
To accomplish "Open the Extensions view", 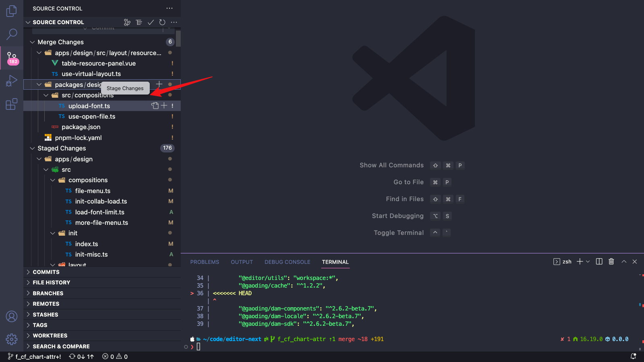I will pyautogui.click(x=12, y=104).
